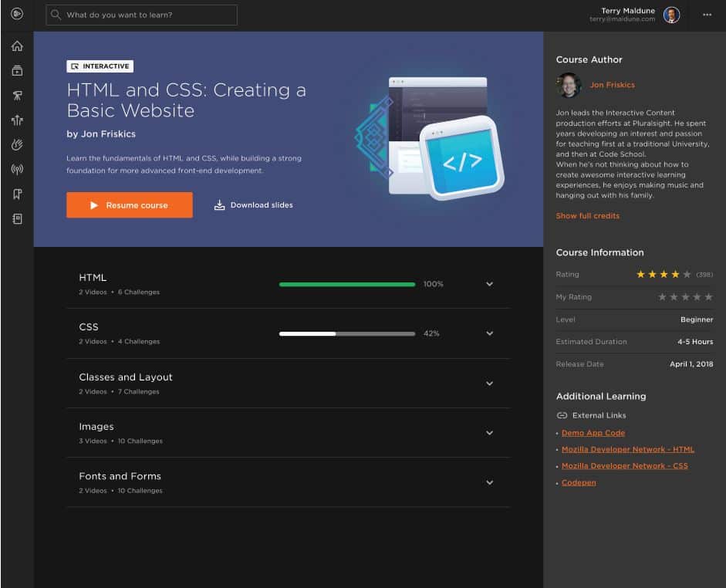
Task: Click the '100%' HTML progress label
Action: (433, 284)
